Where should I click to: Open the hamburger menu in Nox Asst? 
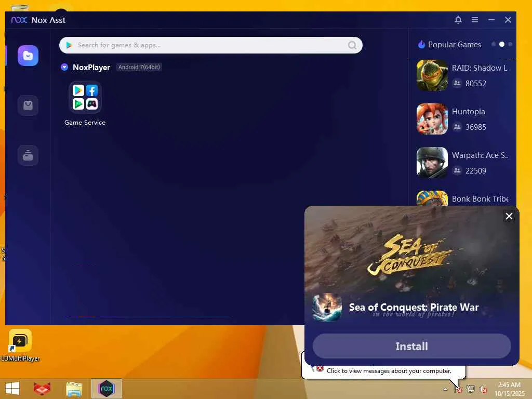pos(475,20)
